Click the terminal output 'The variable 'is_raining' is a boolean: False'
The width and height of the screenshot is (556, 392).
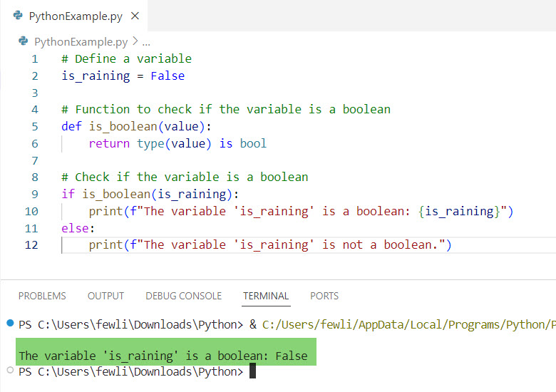pos(163,356)
